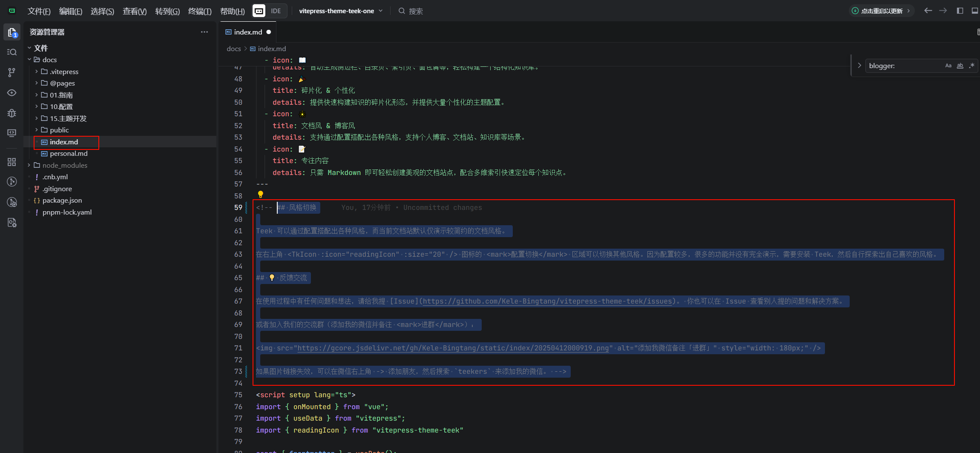980x453 pixels.
Task: Open the 终端(T) terminal menu
Action: (199, 11)
